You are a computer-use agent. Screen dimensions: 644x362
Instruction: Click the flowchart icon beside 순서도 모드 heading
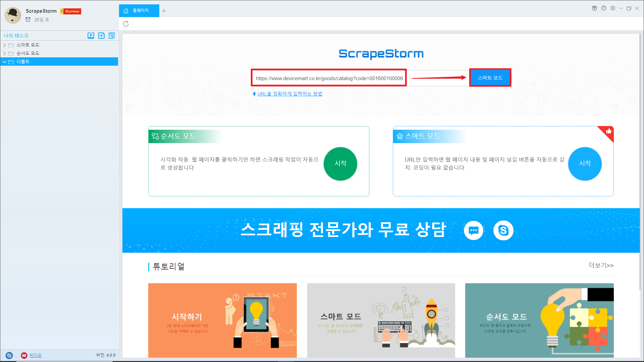(x=155, y=136)
